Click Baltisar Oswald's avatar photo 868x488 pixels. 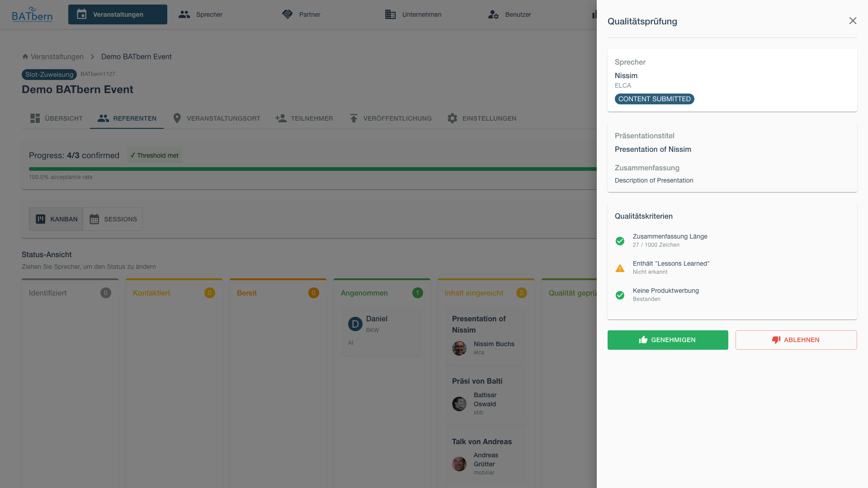(459, 404)
